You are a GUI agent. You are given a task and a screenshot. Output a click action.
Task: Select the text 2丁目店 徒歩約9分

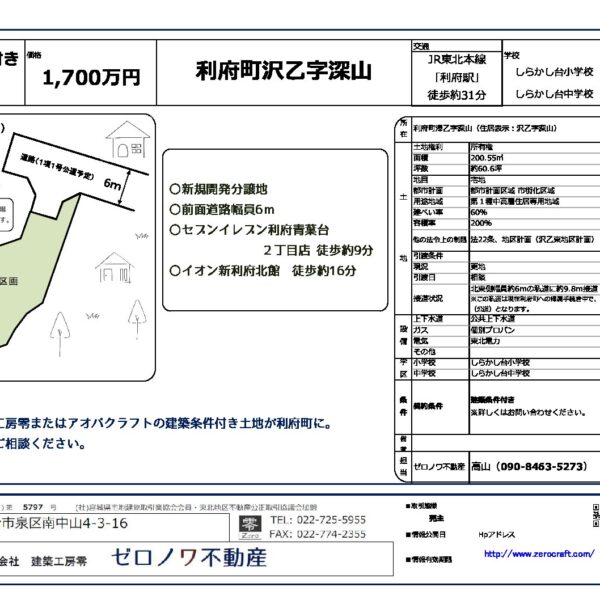point(318,250)
